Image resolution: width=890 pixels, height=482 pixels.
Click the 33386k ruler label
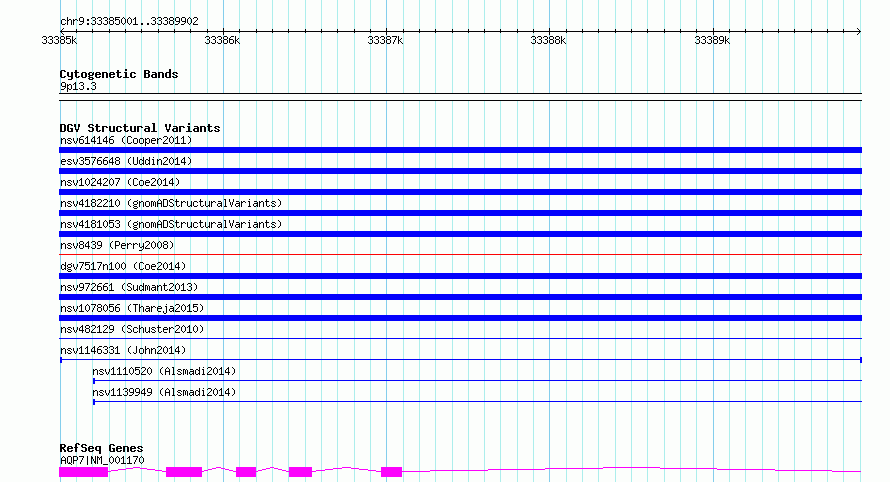click(x=222, y=40)
